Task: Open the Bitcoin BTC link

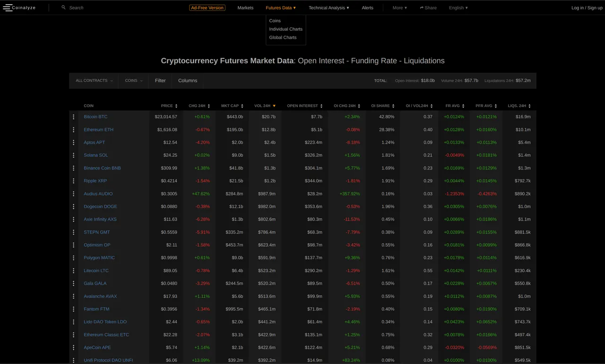Action: pos(95,117)
